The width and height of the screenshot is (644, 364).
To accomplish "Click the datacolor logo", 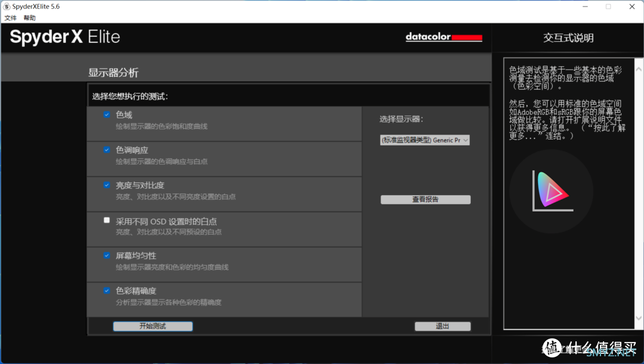I will (x=444, y=37).
